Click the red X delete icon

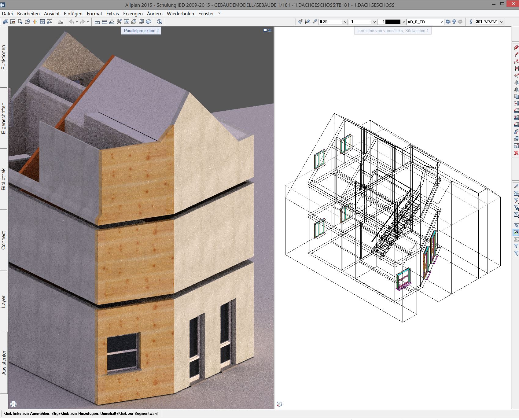[516, 153]
